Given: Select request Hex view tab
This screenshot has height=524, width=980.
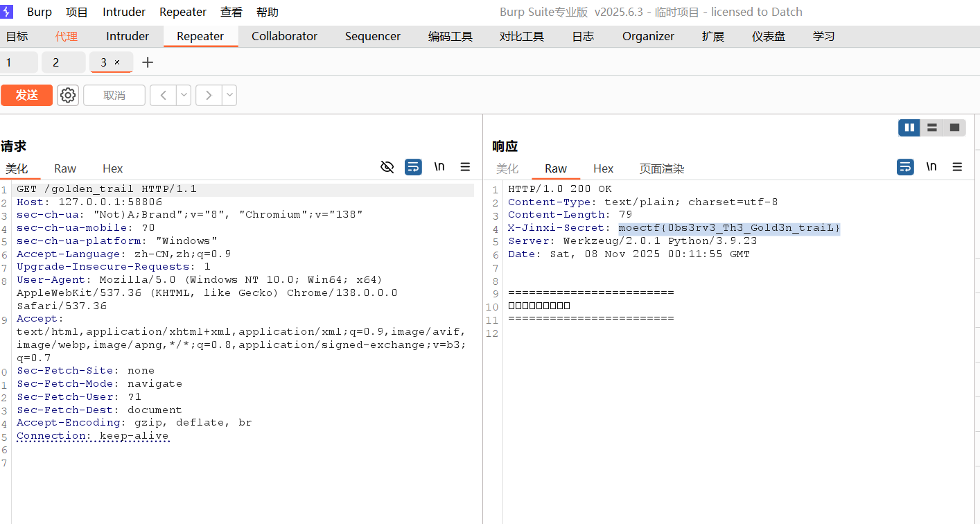Looking at the screenshot, I should click(112, 168).
